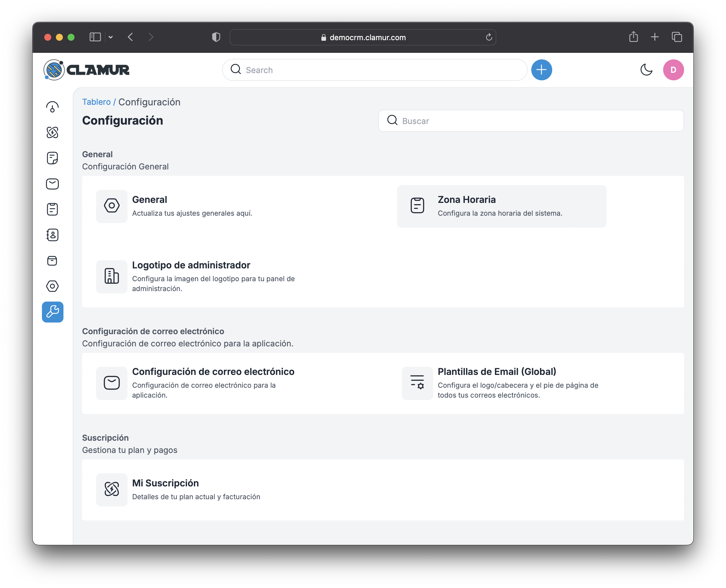726x588 pixels.
Task: Open Plantillas de Email (Global)
Action: [497, 371]
